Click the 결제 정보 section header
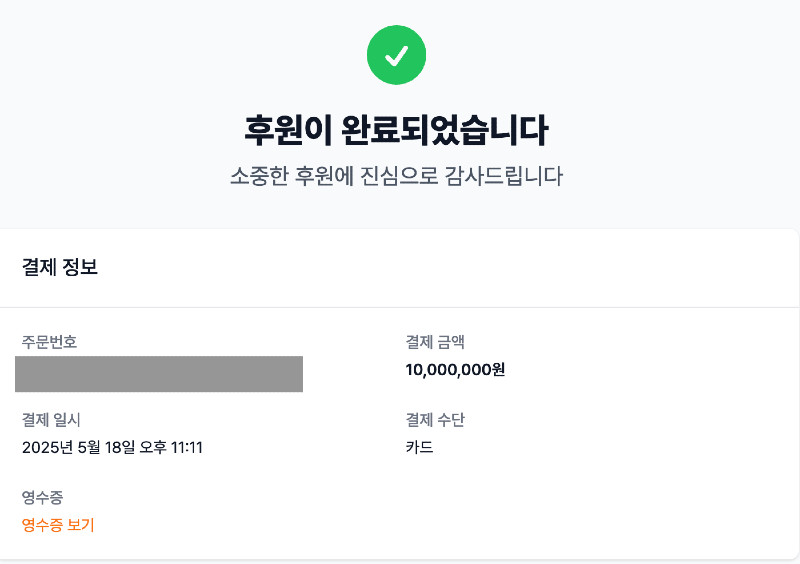This screenshot has width=800, height=564. coord(60,267)
